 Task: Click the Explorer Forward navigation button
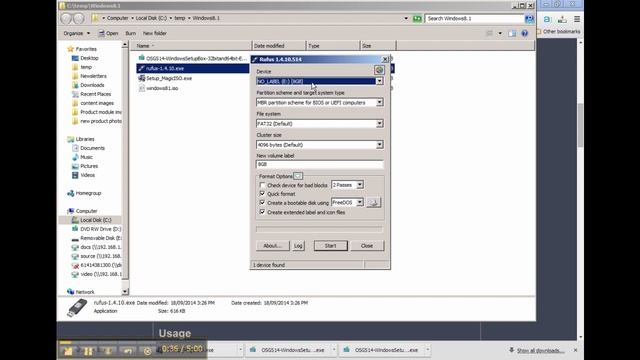[x=79, y=18]
